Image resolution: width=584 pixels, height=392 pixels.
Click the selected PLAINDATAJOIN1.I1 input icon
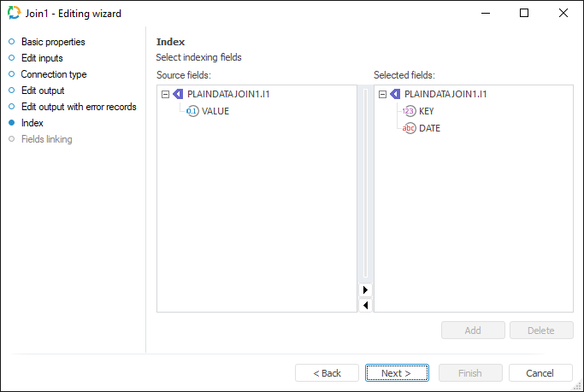[395, 95]
